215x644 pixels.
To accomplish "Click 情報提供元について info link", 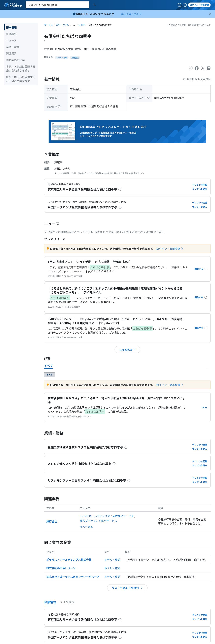I will click(x=199, y=25).
